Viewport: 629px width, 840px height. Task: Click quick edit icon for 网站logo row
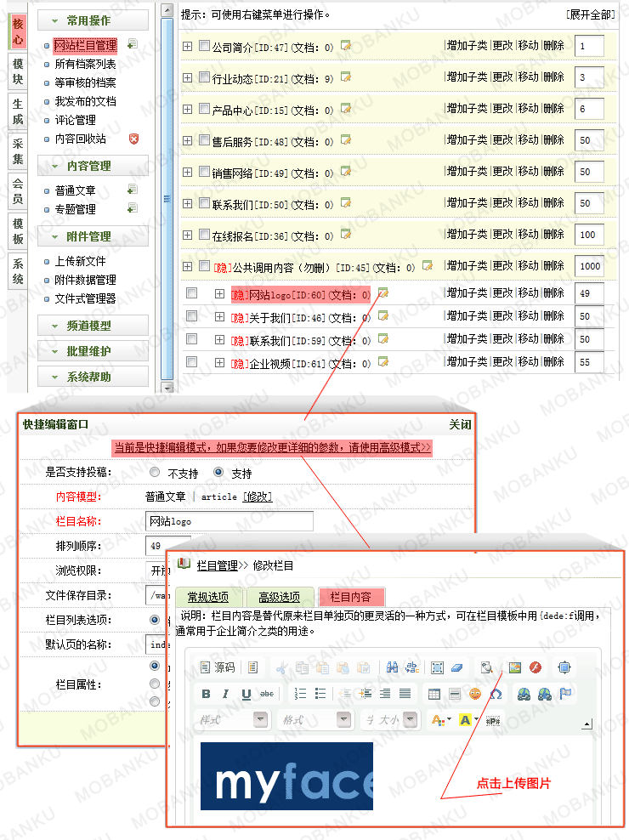[x=383, y=292]
